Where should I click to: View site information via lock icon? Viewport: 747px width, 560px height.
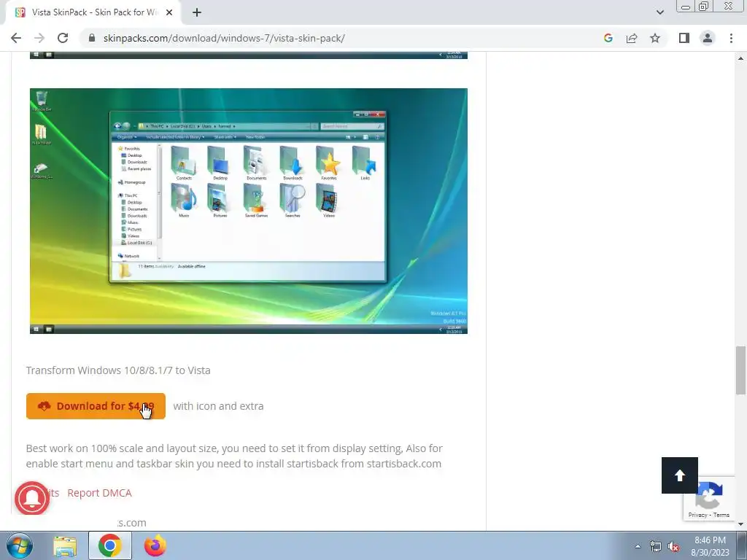coord(93,38)
